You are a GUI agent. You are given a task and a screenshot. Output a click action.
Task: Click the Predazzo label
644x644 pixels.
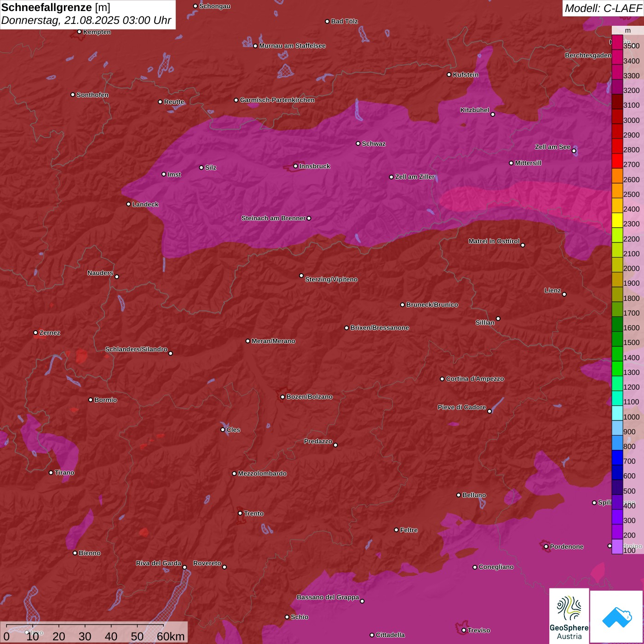tap(318, 441)
